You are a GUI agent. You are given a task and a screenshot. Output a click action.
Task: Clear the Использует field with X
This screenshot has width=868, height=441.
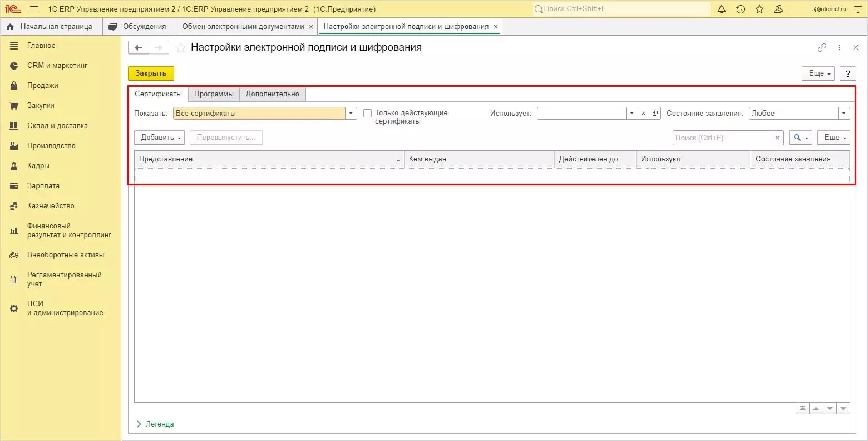[x=643, y=114]
